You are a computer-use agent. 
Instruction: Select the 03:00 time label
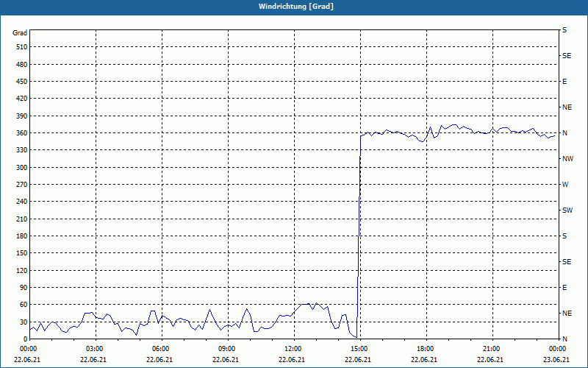click(x=95, y=349)
